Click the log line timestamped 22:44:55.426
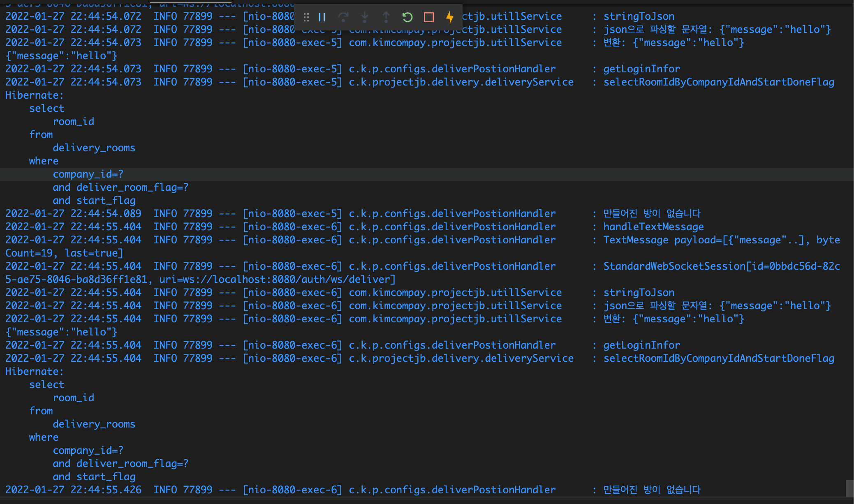Viewport: 854px width, 504px height. 73,490
